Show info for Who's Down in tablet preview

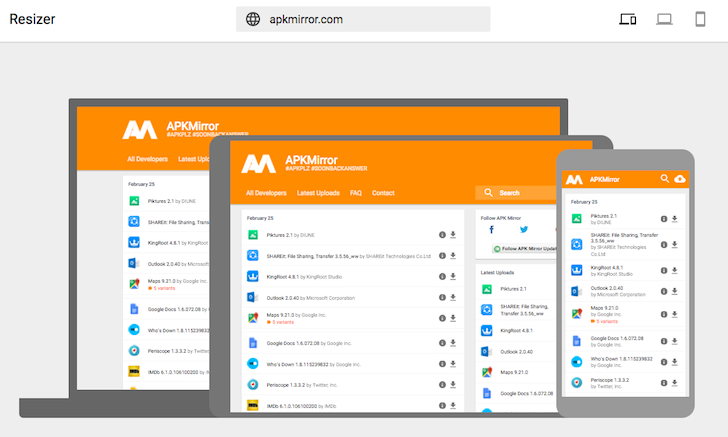point(442,364)
